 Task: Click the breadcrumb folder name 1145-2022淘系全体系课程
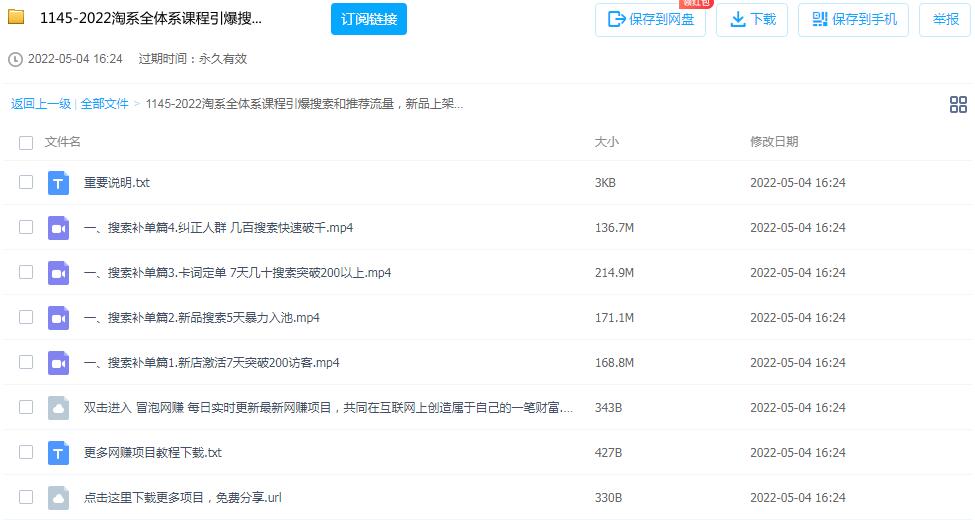(304, 104)
